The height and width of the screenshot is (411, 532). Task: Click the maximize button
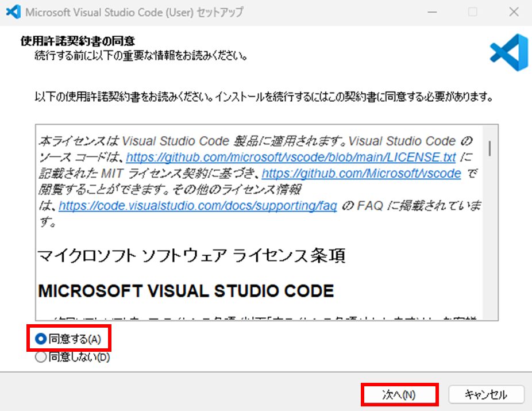click(x=473, y=11)
